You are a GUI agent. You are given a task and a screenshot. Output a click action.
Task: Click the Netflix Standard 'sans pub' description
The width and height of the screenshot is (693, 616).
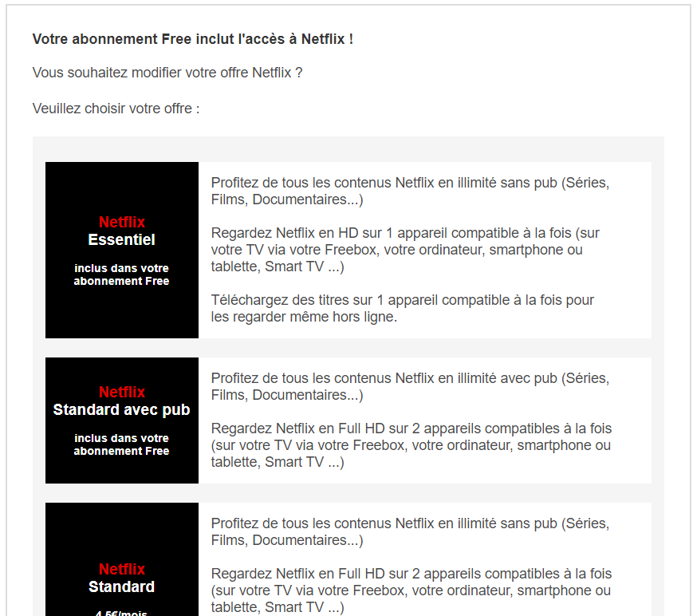[x=410, y=531]
